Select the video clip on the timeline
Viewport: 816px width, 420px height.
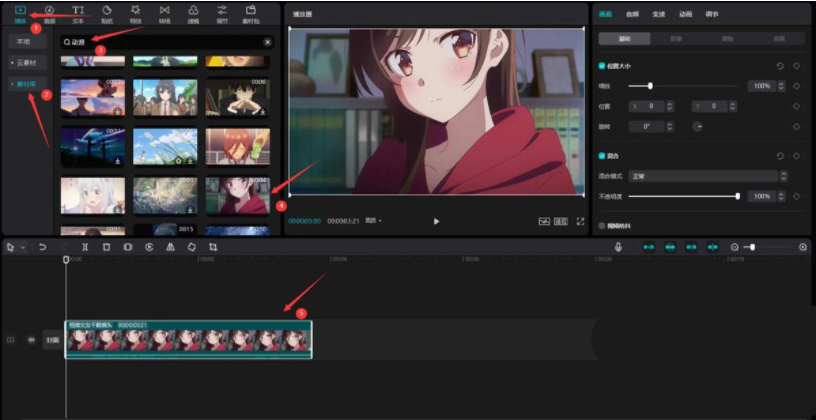pyautogui.click(x=188, y=339)
